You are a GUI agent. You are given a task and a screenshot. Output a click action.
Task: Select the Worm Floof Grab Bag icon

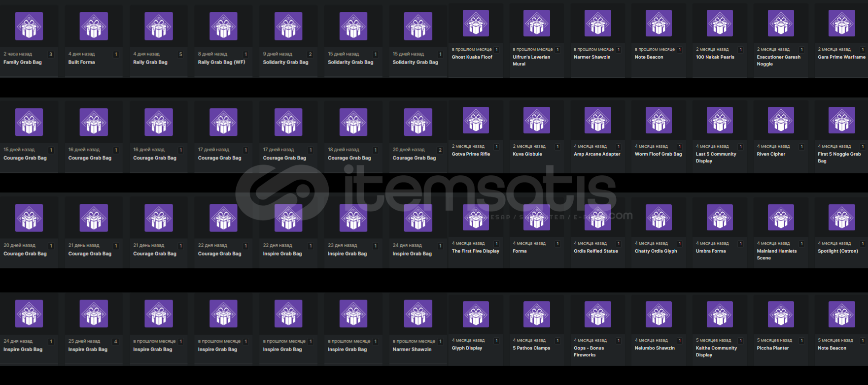point(659,120)
